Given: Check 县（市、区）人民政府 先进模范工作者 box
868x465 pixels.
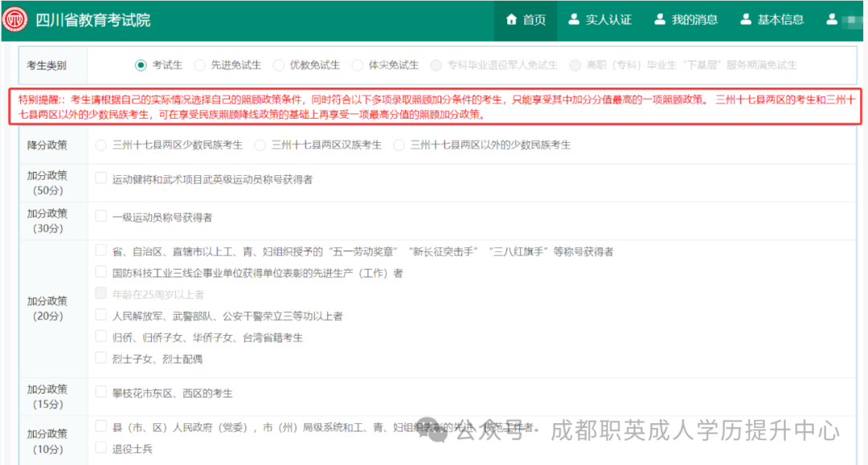Looking at the screenshot, I should (x=100, y=426).
